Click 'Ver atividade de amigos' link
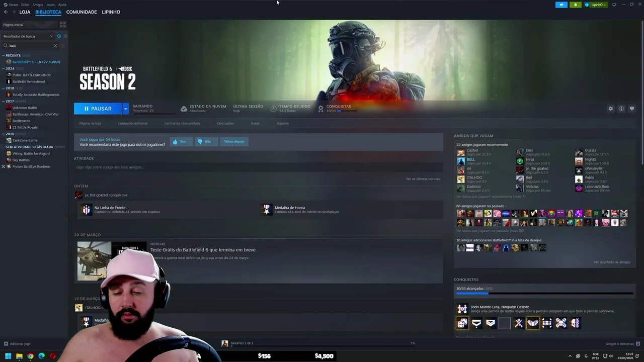The image size is (644, 362). pos(612,262)
